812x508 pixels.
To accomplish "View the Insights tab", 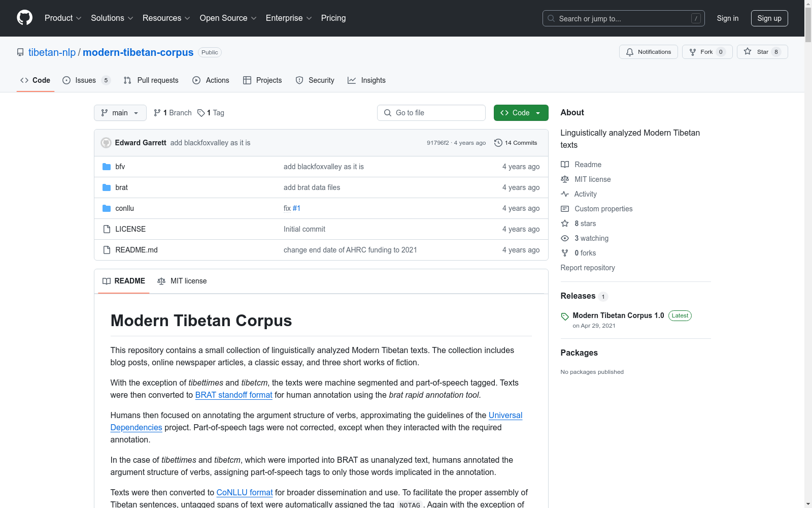I will coord(366,80).
